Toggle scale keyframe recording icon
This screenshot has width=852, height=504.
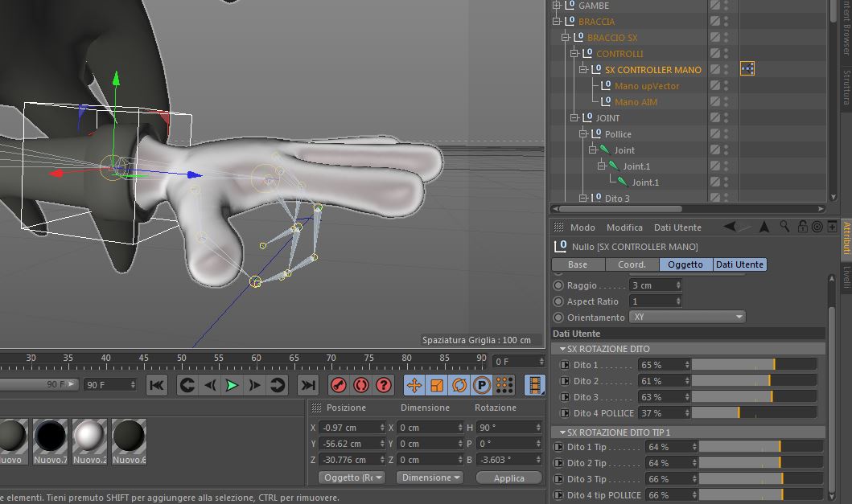point(437,386)
